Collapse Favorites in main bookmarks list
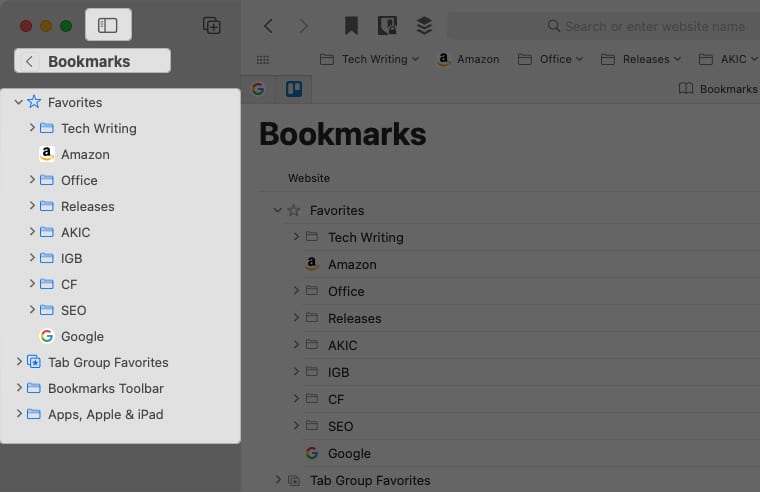 [277, 210]
